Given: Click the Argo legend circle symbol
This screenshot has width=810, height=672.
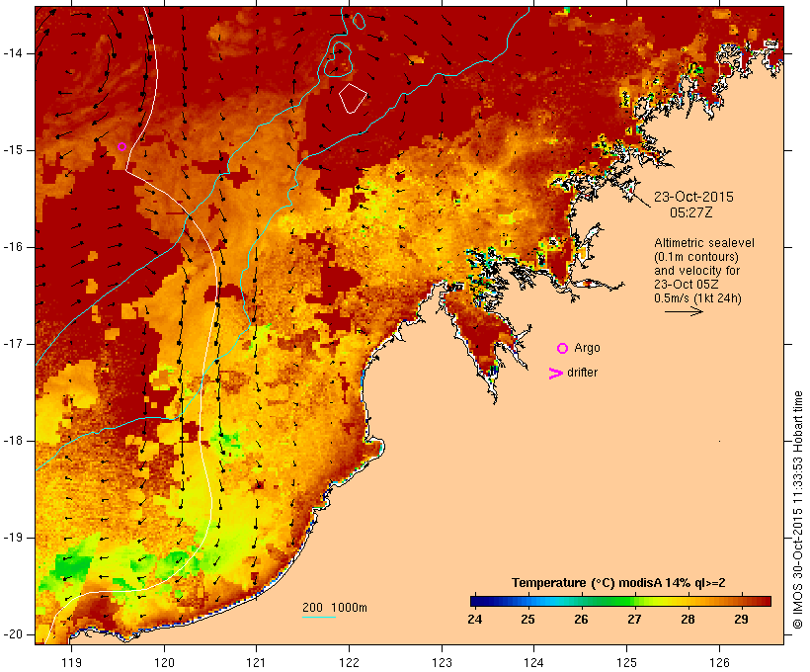Looking at the screenshot, I should pyautogui.click(x=562, y=349).
